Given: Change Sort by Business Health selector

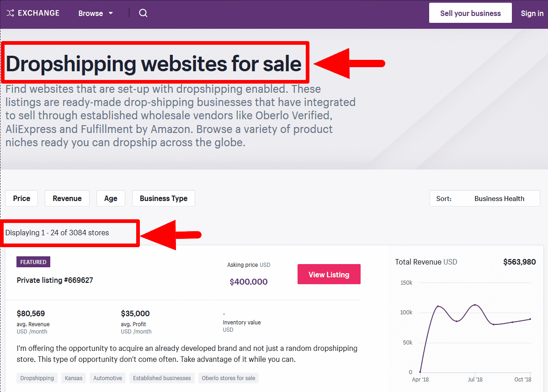Looking at the screenshot, I should (484, 198).
